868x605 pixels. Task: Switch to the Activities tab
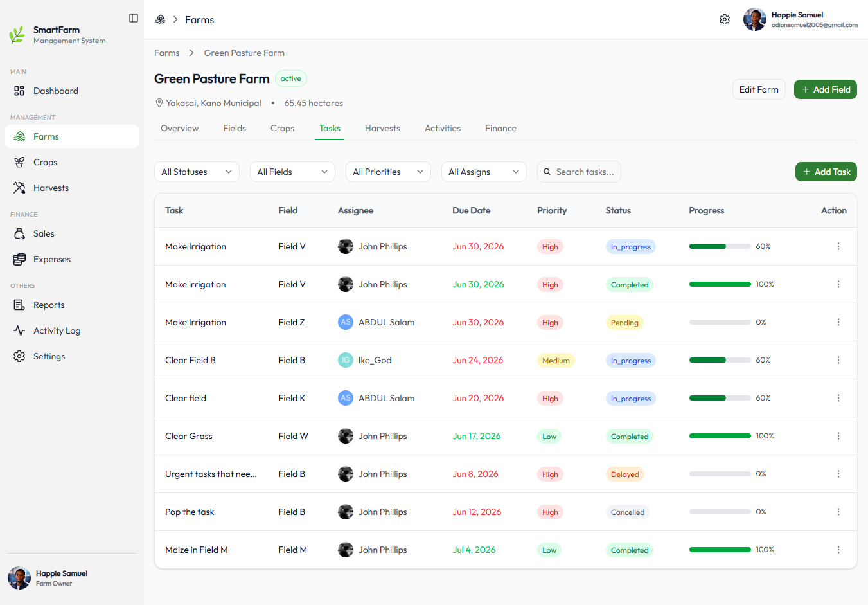point(443,128)
